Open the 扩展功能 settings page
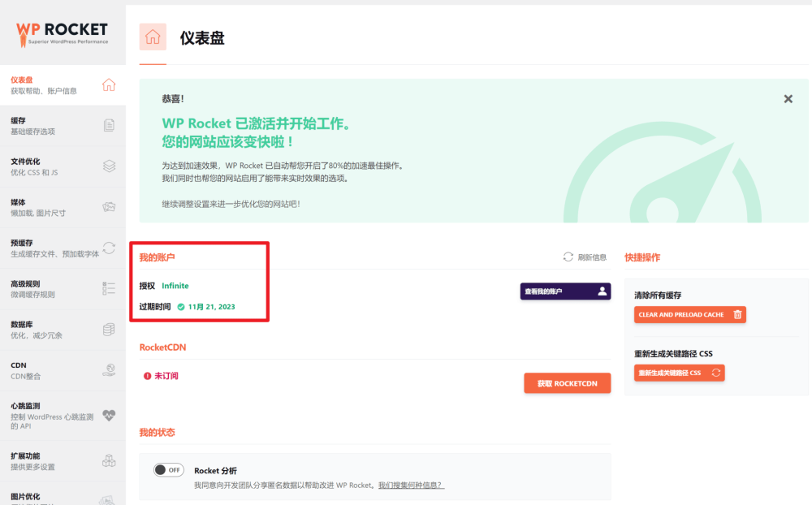Viewport: 812px width, 505px height. pos(63,461)
